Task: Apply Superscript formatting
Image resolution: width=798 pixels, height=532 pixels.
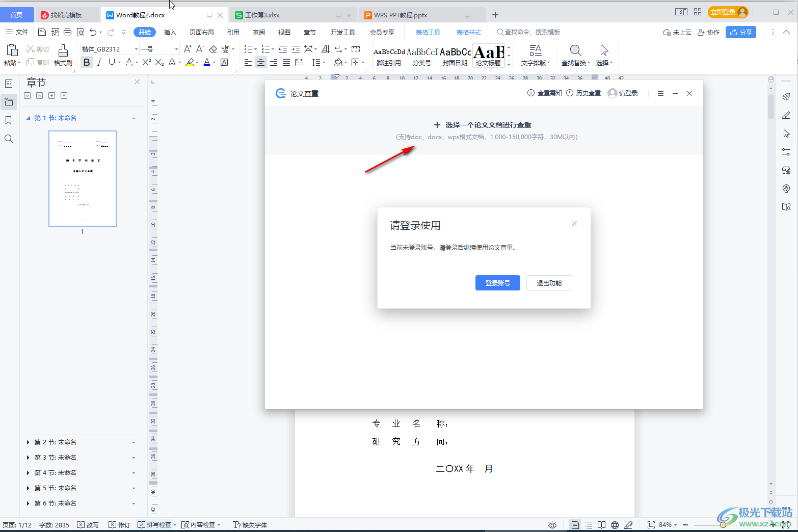Action: [x=147, y=62]
